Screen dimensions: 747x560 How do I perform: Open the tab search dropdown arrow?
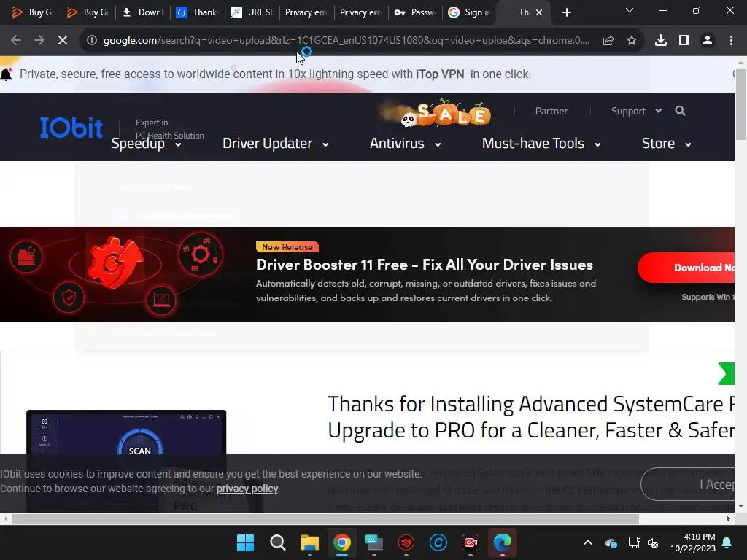tap(630, 10)
